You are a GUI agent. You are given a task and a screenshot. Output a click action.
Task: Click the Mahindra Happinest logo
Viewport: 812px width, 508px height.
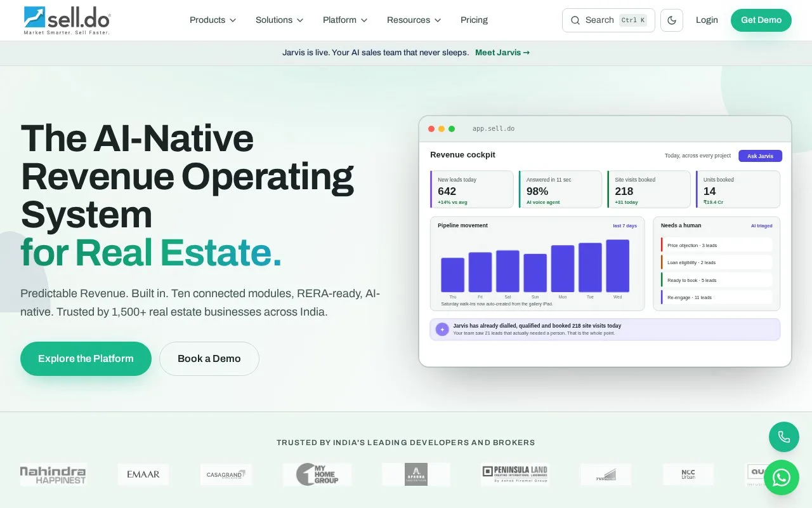coord(53,474)
